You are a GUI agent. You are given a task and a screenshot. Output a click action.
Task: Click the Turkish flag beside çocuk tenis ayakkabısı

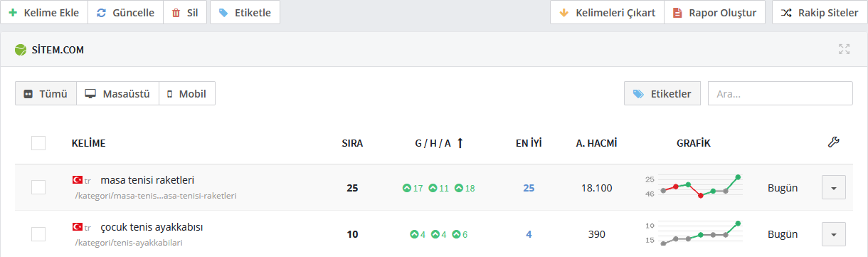coord(77,227)
